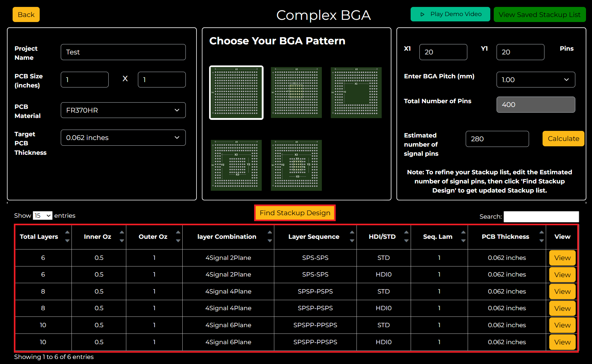Select the full-grid BGA pattern thumbnail
This screenshot has height=364, width=592.
pyautogui.click(x=236, y=92)
